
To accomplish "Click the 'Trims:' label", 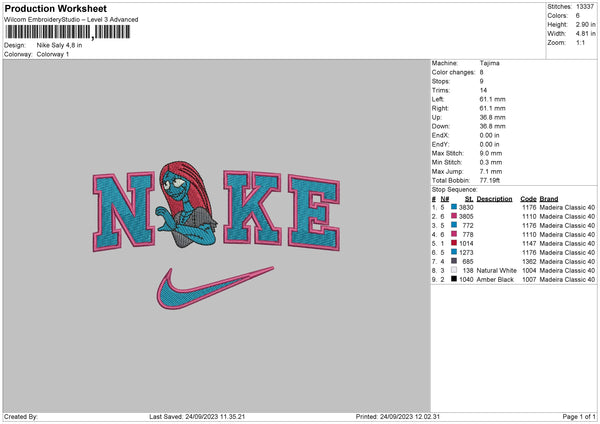I will [441, 90].
